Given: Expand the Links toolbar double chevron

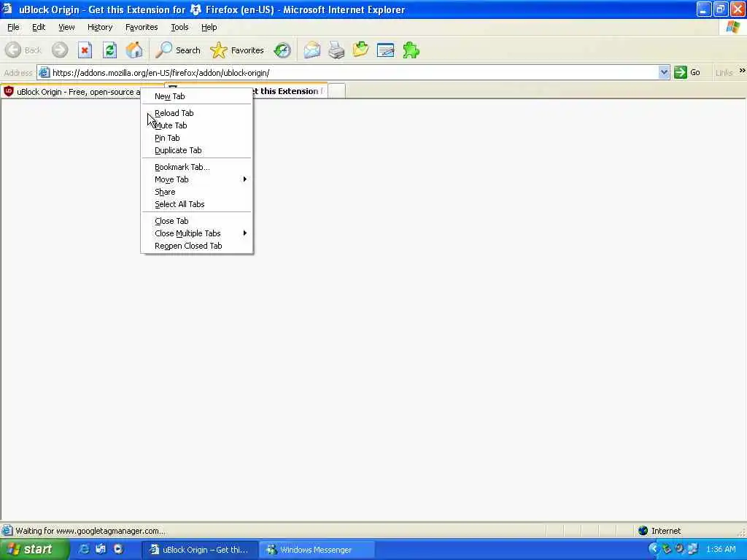Looking at the screenshot, I should [742, 71].
